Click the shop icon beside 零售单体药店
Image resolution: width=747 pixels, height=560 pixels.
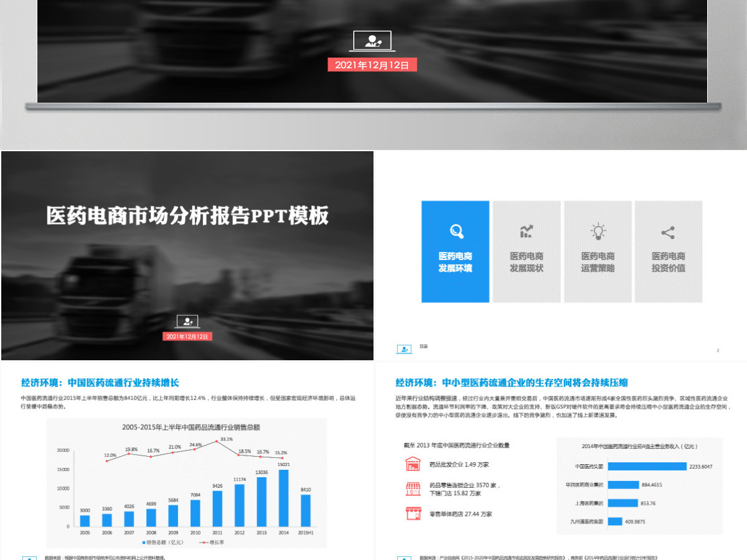coord(412,513)
